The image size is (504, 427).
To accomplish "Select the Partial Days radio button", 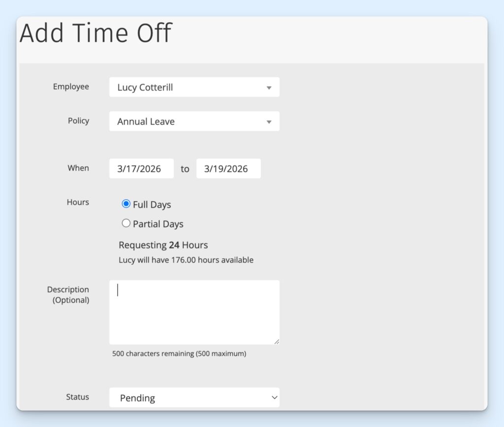I will 126,223.
